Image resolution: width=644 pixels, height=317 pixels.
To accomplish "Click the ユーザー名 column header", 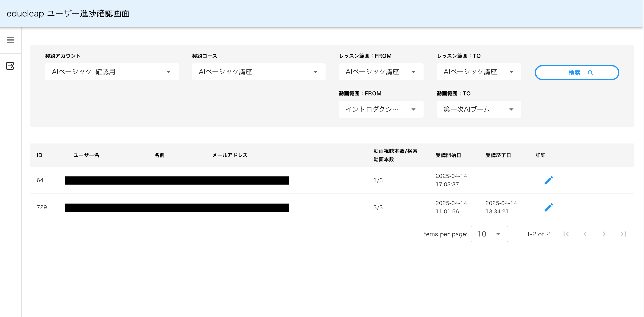I will [x=86, y=155].
